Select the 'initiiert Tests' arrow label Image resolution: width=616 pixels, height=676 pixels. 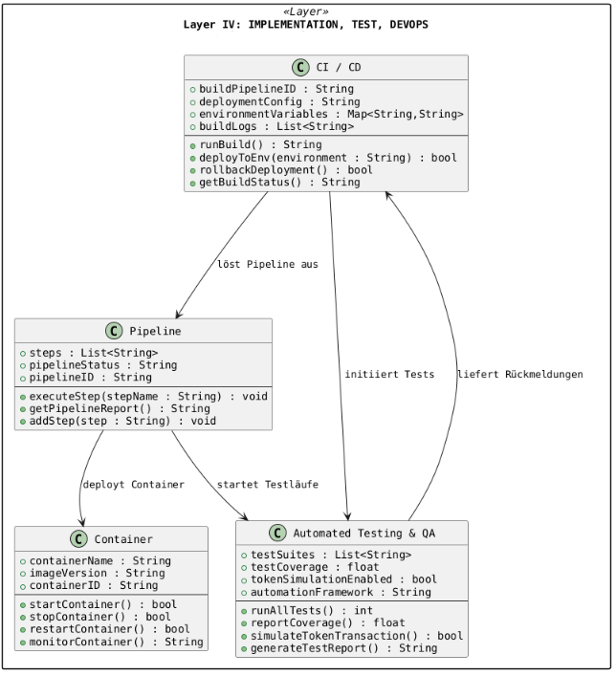pyautogui.click(x=389, y=374)
